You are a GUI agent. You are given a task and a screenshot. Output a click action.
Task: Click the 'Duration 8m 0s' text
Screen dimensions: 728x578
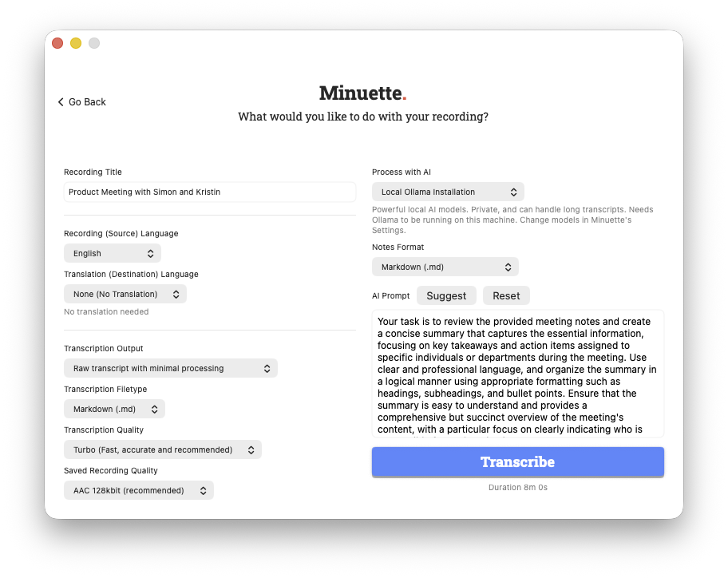tap(518, 488)
